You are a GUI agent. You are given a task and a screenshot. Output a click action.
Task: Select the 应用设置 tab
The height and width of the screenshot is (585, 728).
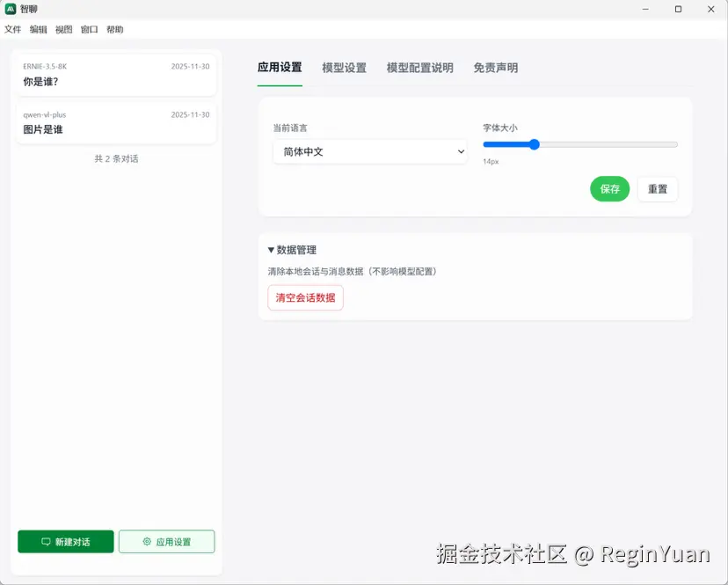280,67
